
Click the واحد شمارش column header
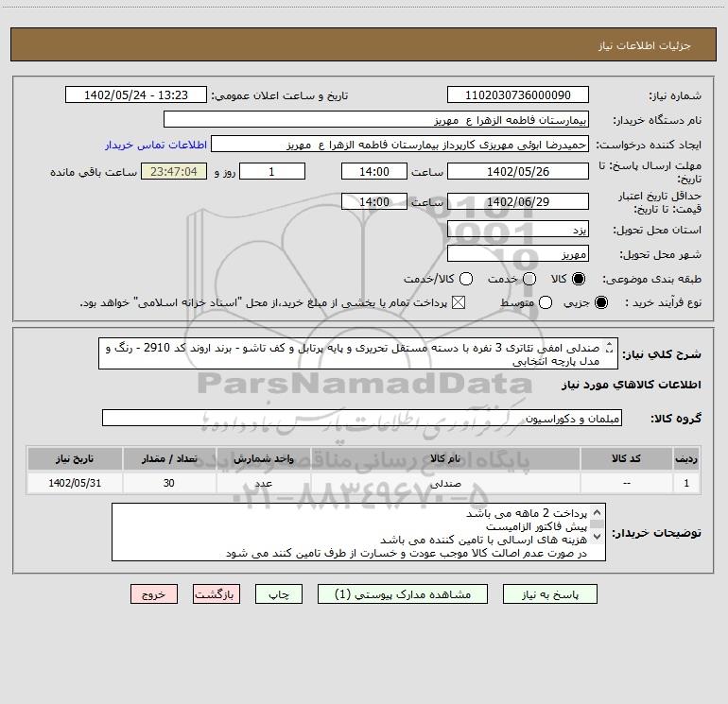click(263, 458)
